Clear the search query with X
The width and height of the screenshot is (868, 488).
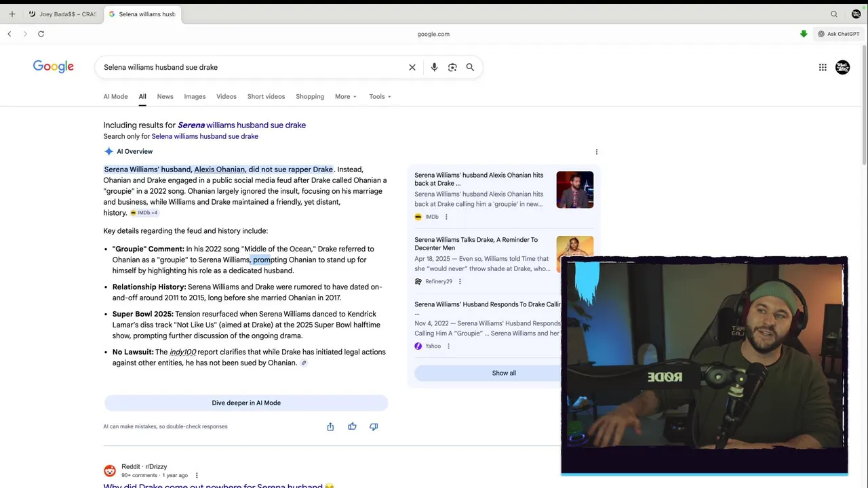[x=412, y=67]
